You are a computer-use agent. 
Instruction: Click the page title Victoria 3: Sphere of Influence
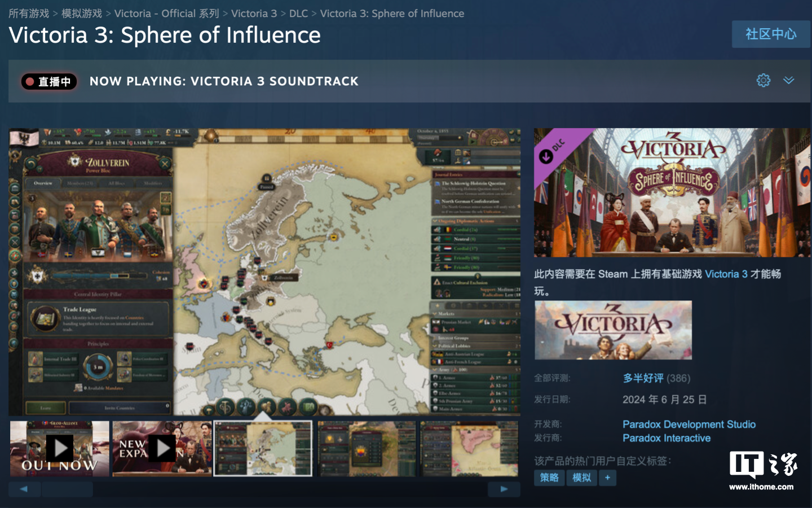165,35
